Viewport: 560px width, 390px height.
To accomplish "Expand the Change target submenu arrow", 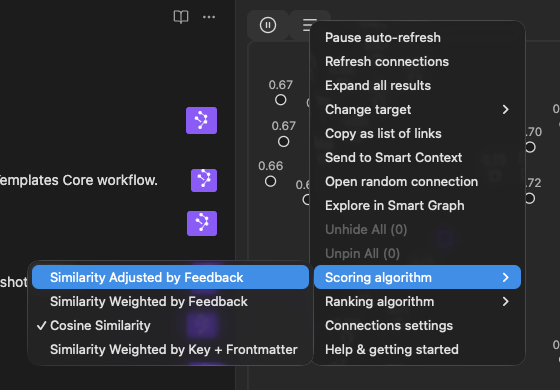I will 505,109.
